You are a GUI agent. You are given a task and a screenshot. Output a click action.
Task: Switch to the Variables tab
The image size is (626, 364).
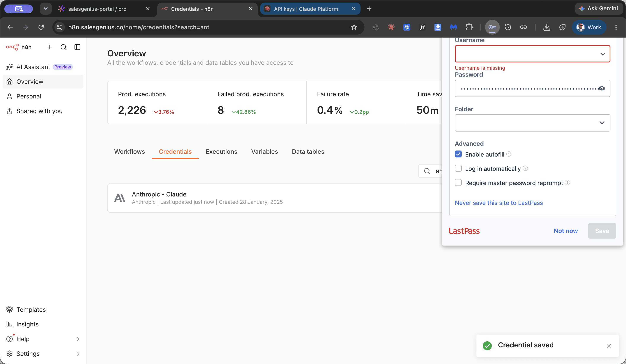click(x=265, y=152)
